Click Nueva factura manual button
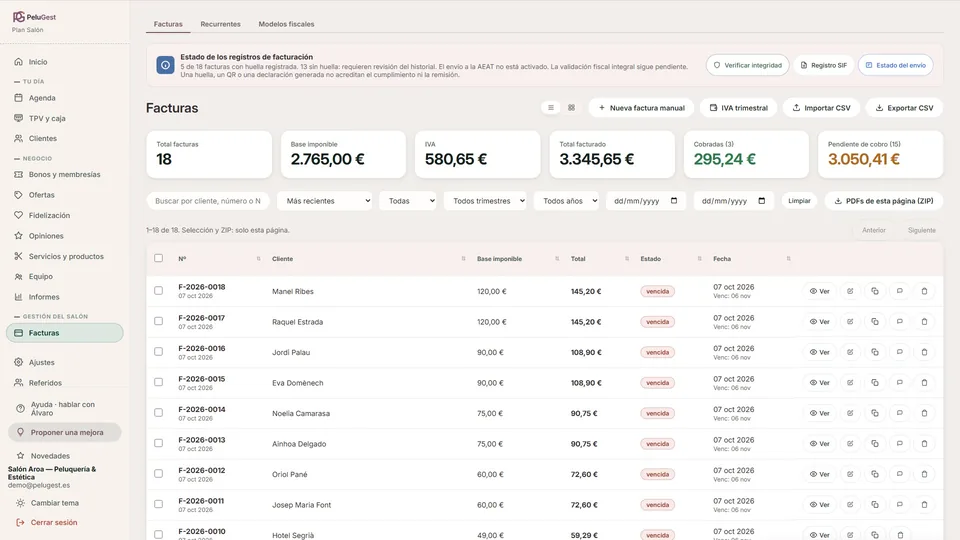 pos(641,108)
